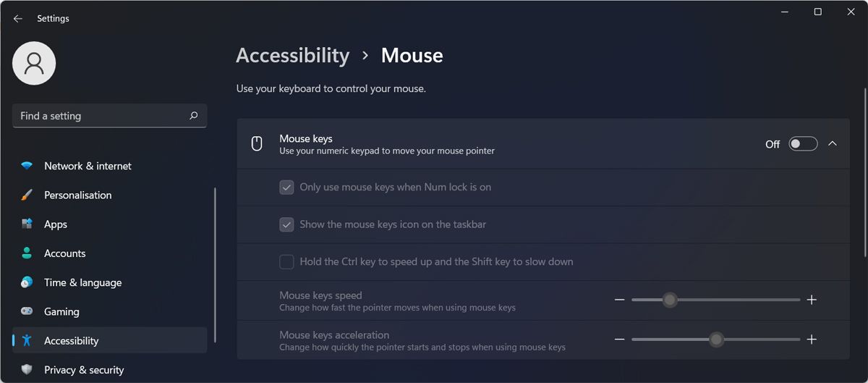This screenshot has height=383, width=868.
Task: Open Time & language settings
Action: coord(82,282)
